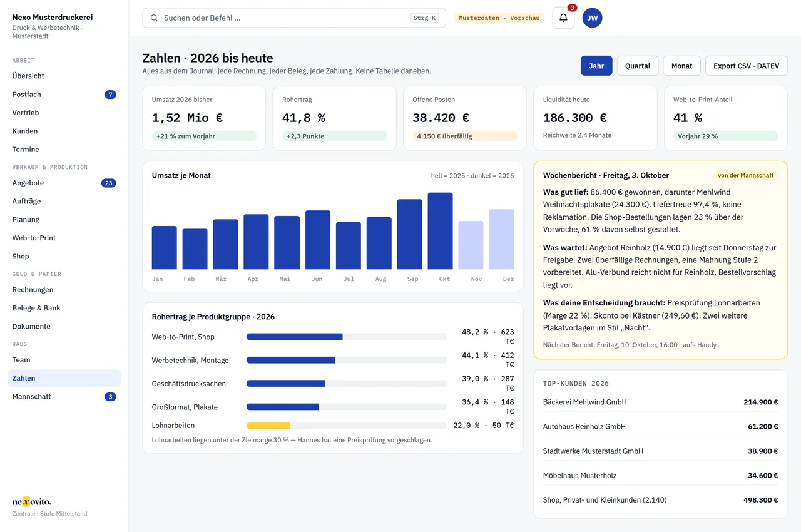Click the 'von der Mannschaft' tag

coord(746,176)
